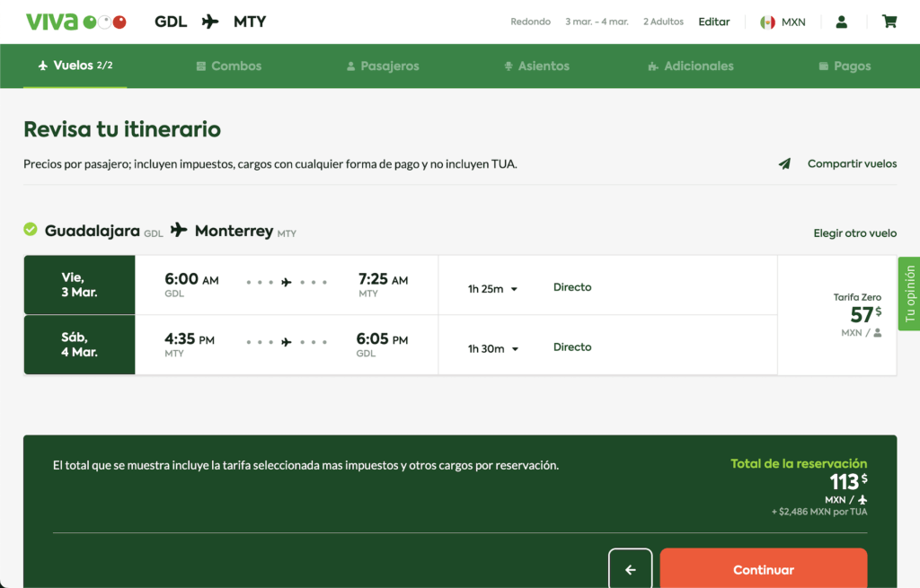
Task: Click the plane icon between Guadalajara and Monterrey
Action: (x=179, y=230)
